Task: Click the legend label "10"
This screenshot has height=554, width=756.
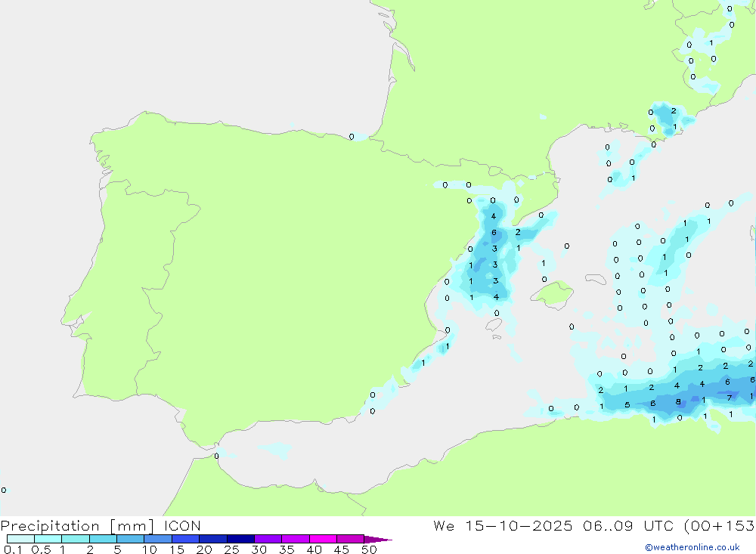Action: point(149,549)
